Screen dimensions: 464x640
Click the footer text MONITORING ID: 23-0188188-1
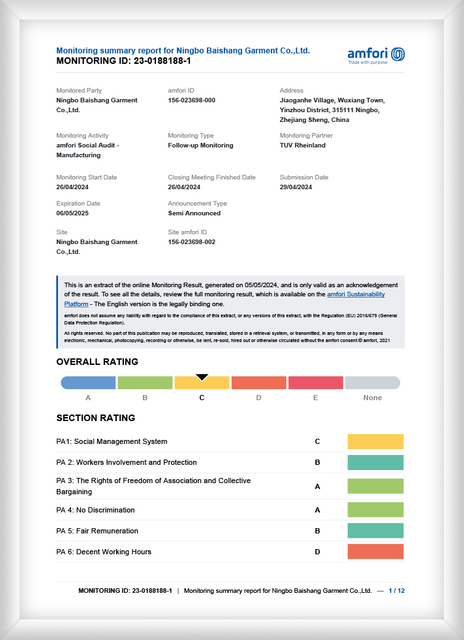point(125,591)
